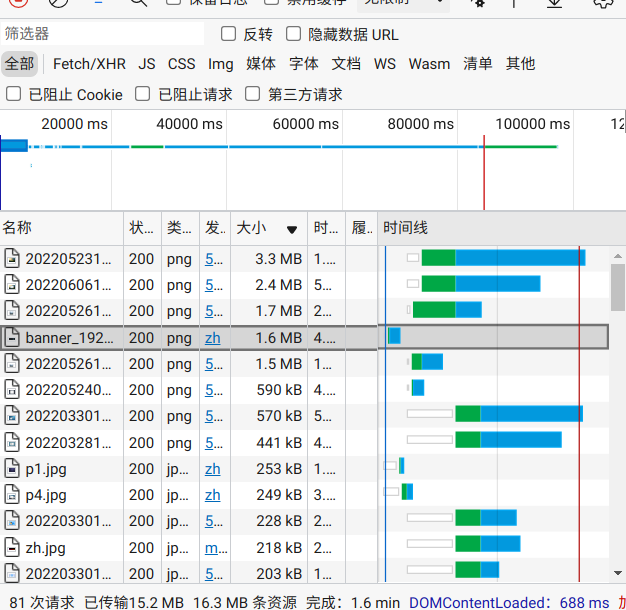Click the image icon beside p4.jpg
This screenshot has width=626, height=610.
tap(12, 495)
